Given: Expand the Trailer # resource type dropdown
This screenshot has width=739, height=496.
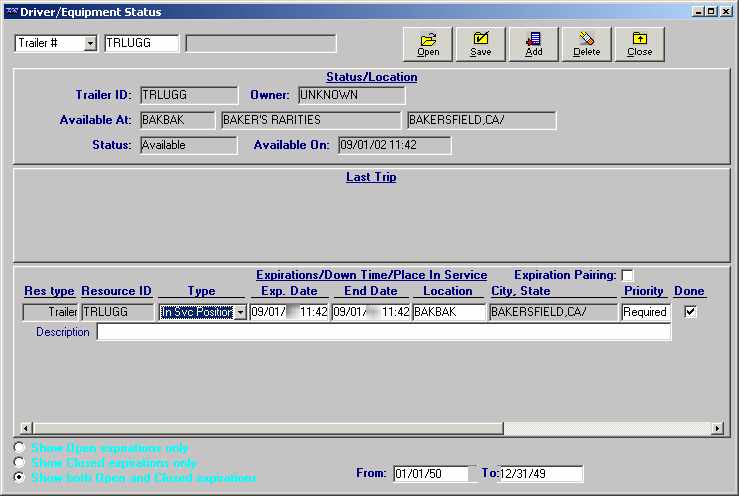Looking at the screenshot, I should click(x=90, y=43).
